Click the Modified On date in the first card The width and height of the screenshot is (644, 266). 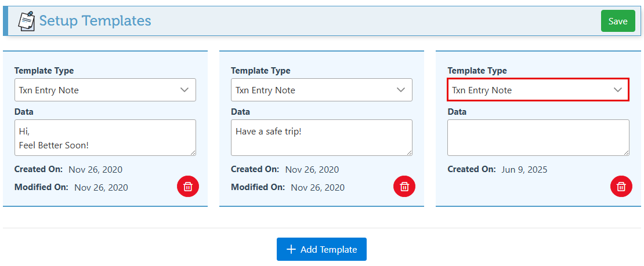pyautogui.click(x=101, y=187)
